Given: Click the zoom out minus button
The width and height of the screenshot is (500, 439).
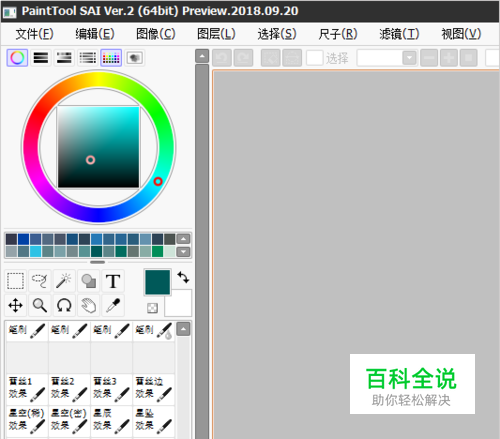Looking at the screenshot, I should point(429,58).
